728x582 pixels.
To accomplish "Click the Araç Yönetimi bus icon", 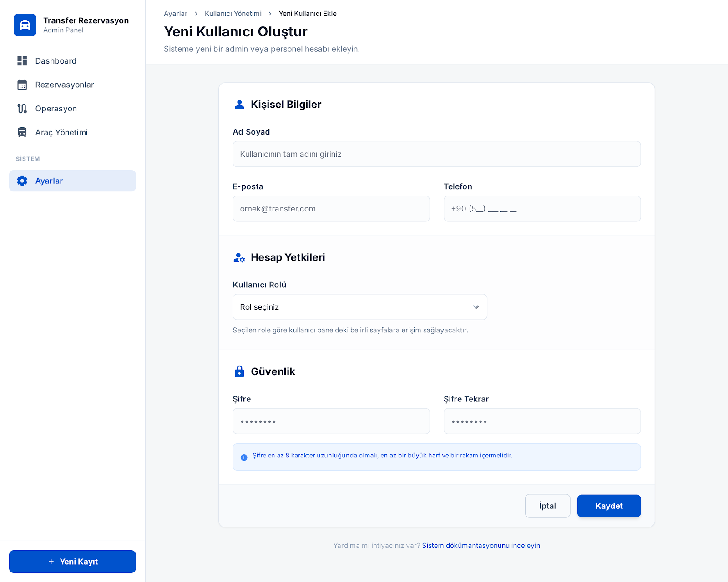I will 22,132.
